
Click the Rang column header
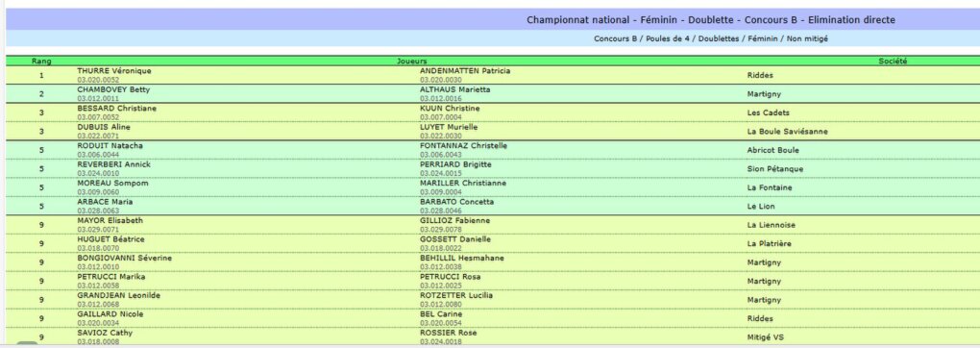[x=41, y=62]
